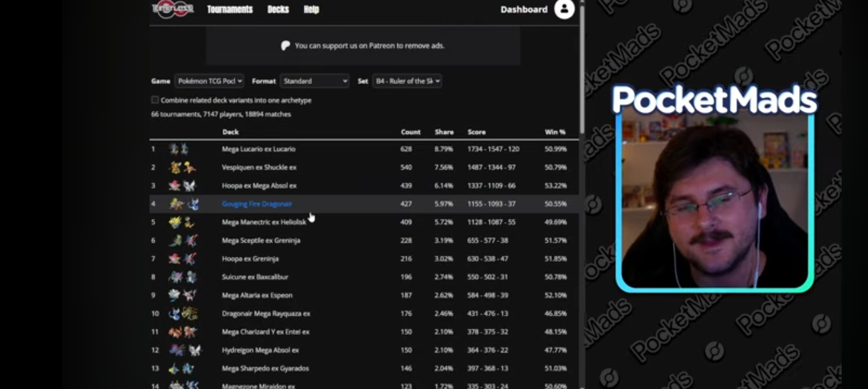Click the Score column header
This screenshot has height=389, width=868.
[x=477, y=132]
